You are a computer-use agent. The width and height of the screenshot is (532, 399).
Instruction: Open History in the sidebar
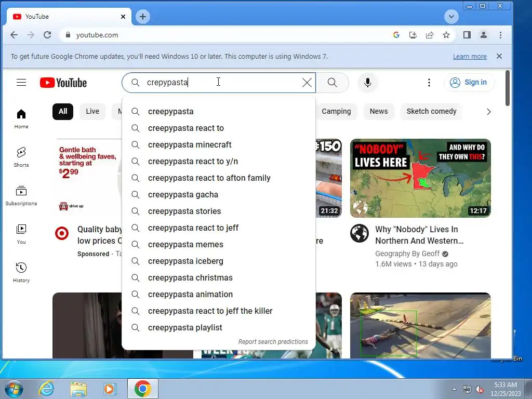click(x=21, y=272)
